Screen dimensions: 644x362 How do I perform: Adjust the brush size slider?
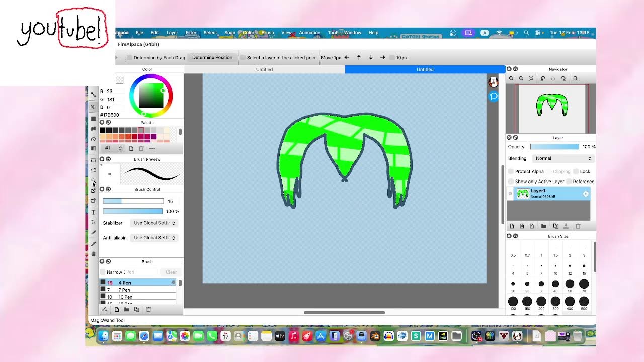pyautogui.click(x=133, y=201)
